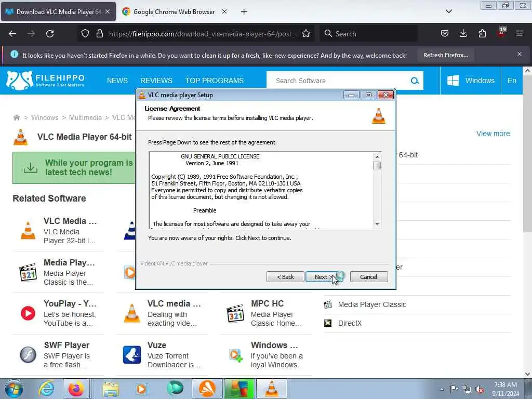Close the Google Chrome Web Browser tab
Viewport: 532px width, 399px height.
(224, 11)
